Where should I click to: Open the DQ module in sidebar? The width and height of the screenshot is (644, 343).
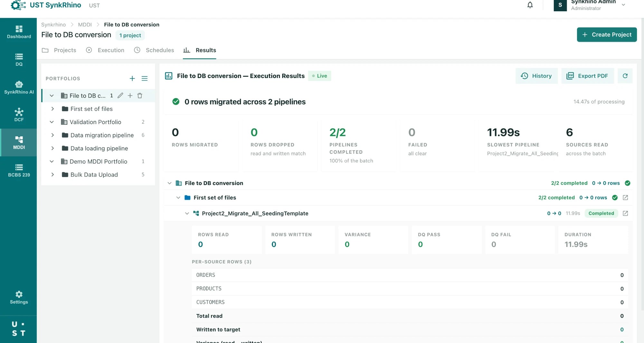pyautogui.click(x=19, y=60)
